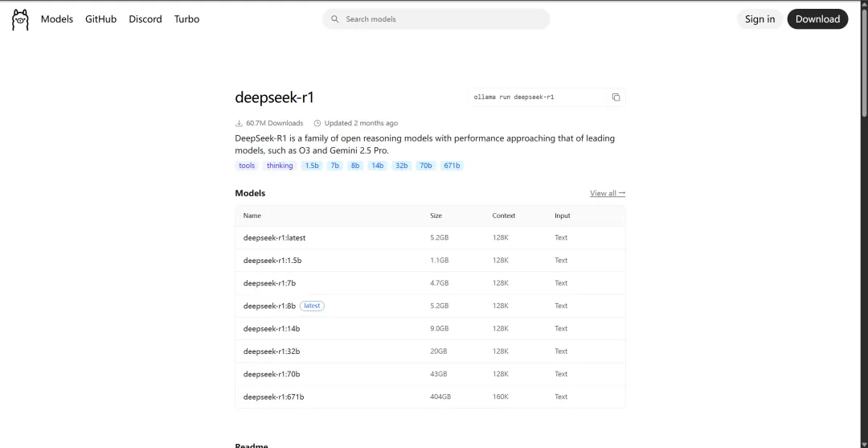The image size is (868, 448).
Task: Click the Models section heading
Action: point(250,193)
